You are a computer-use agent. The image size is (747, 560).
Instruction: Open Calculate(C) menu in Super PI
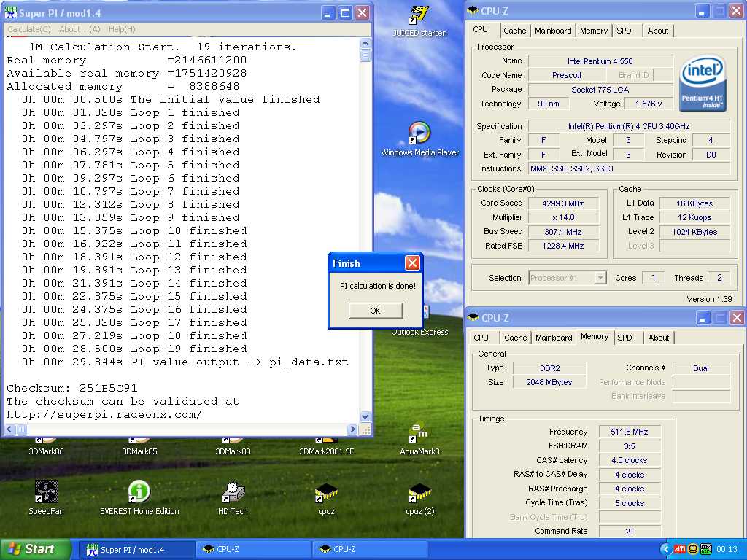[29, 29]
